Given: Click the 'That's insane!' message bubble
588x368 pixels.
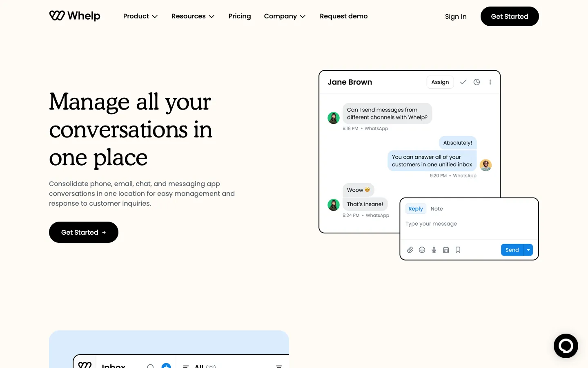Looking at the screenshot, I should pyautogui.click(x=365, y=204).
